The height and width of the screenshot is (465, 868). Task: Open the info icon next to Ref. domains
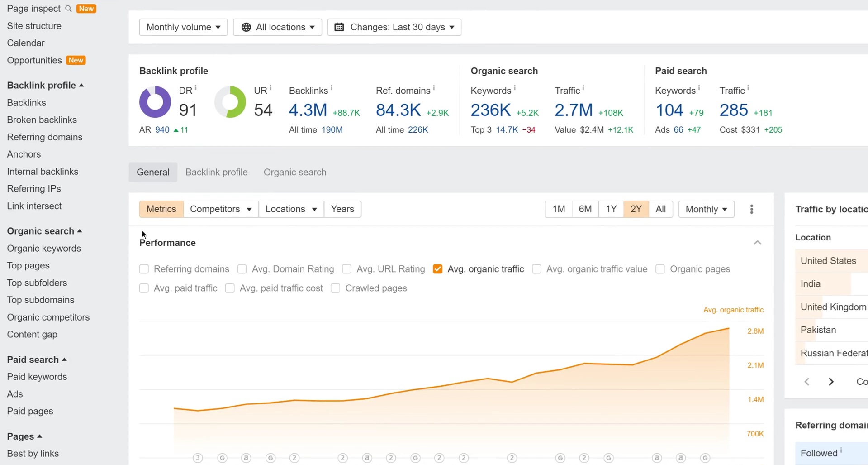434,87
